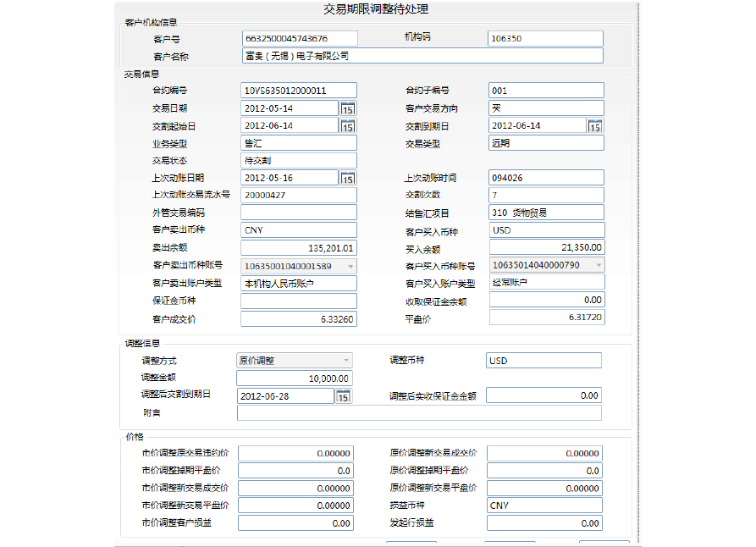
Task: Click the empty 保证金币种 field
Action: tap(299, 301)
